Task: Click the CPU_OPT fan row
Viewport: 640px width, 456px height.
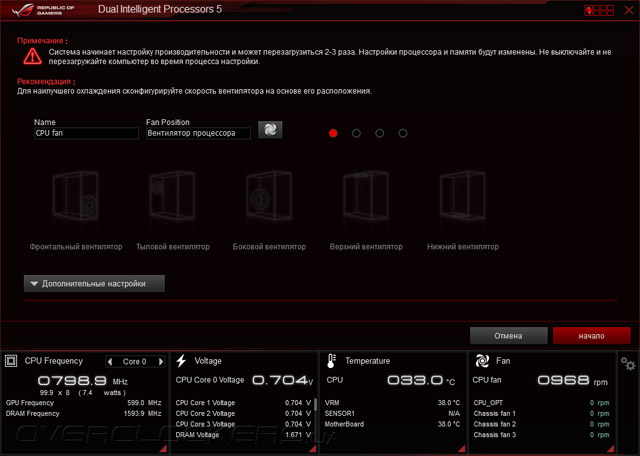Action: pos(541,403)
